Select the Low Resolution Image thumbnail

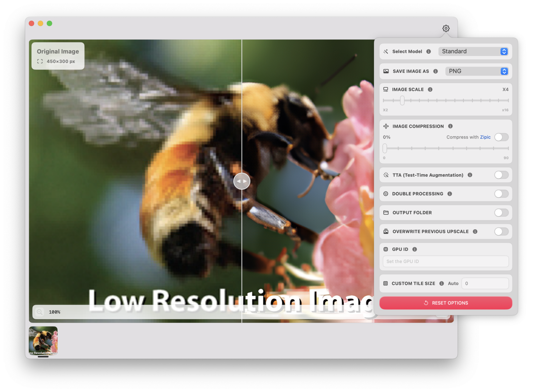click(43, 341)
